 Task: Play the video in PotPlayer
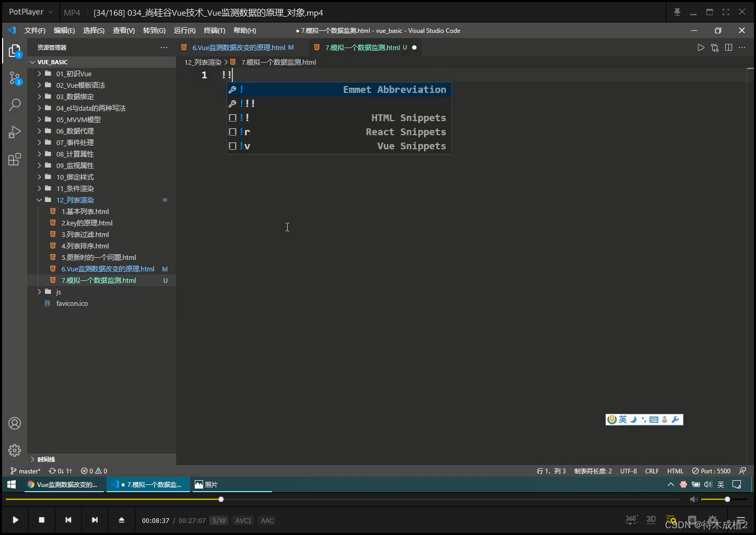click(x=15, y=520)
